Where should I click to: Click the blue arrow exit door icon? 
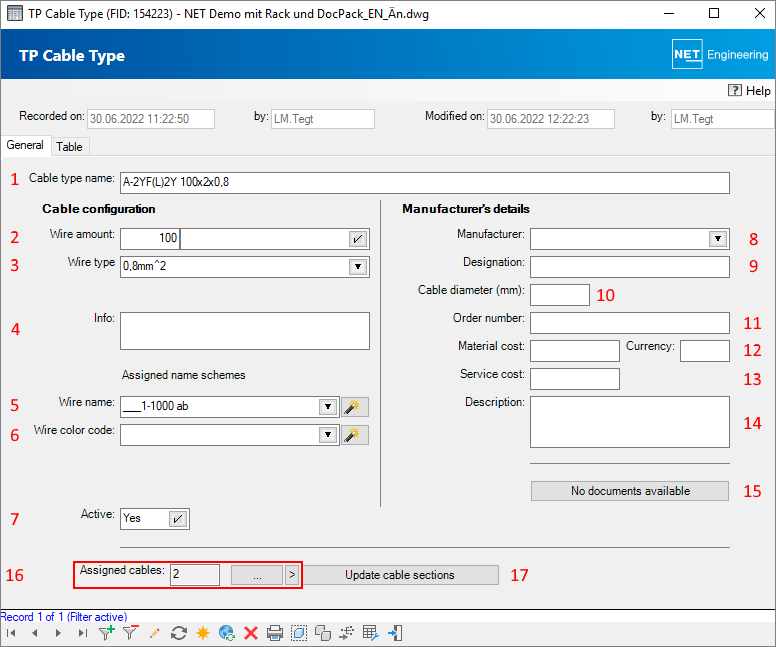click(x=395, y=633)
